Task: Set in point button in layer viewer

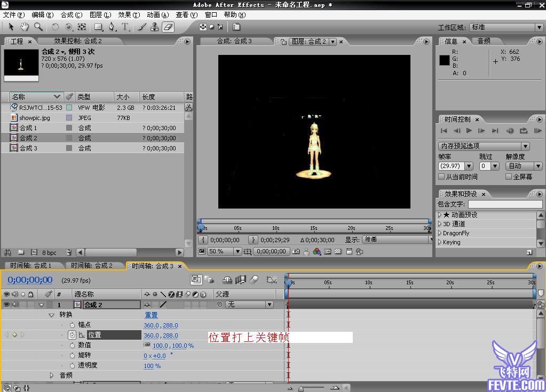Action: click(x=203, y=239)
